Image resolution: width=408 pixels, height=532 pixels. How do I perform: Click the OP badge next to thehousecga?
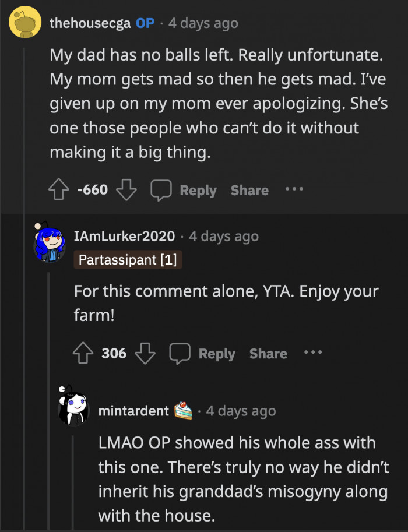coord(145,23)
